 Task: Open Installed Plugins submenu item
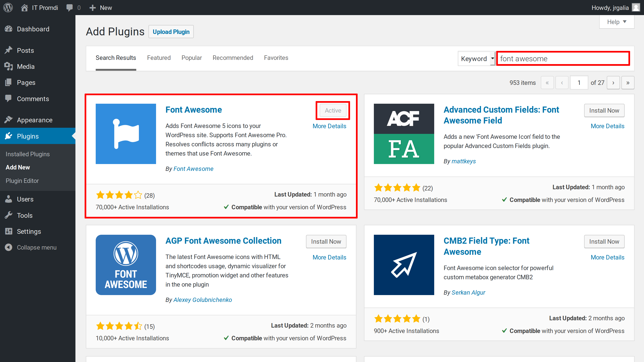pyautogui.click(x=28, y=154)
